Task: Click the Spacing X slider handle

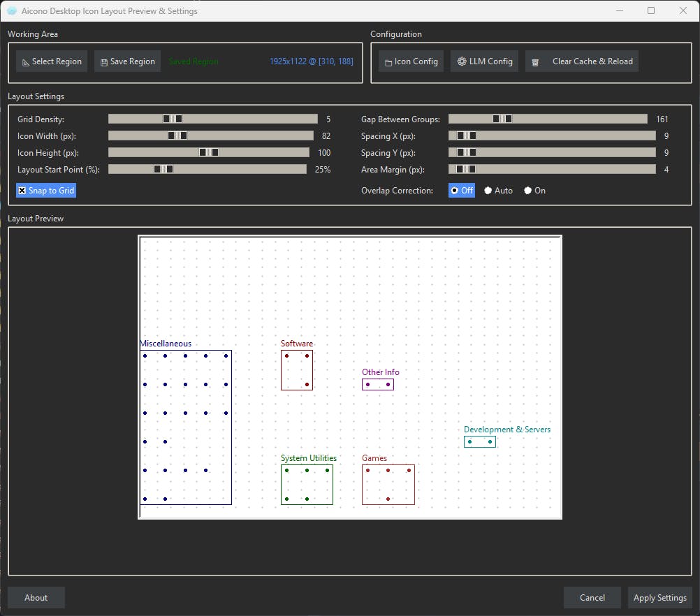Action: pyautogui.click(x=467, y=135)
